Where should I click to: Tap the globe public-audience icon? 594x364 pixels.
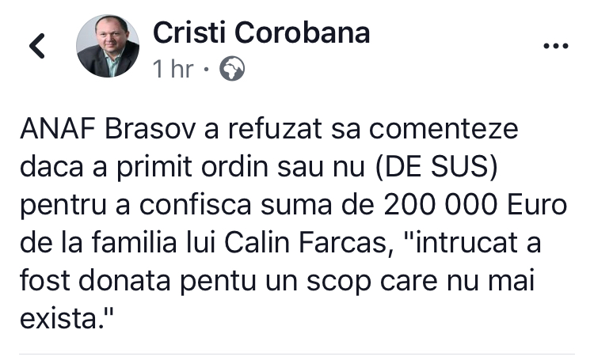pos(232,69)
